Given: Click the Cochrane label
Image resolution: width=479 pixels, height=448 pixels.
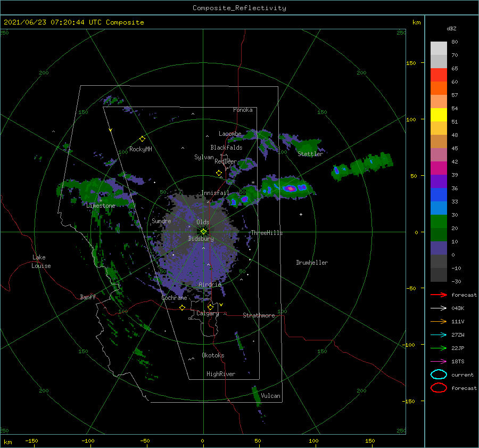Looking at the screenshot, I should pyautogui.click(x=174, y=298).
